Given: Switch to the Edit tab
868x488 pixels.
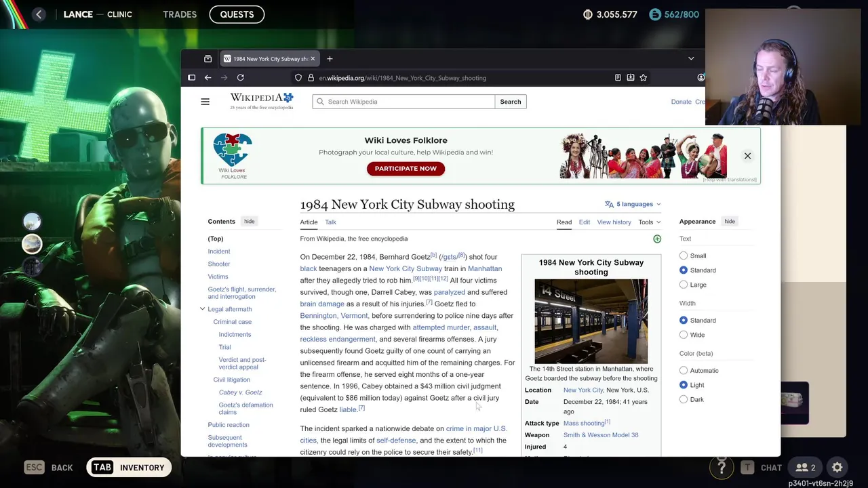Looking at the screenshot, I should [584, 222].
